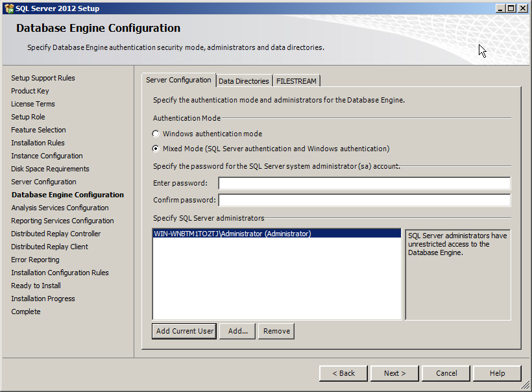The height and width of the screenshot is (392, 532).
Task: Select Windows authentication mode radio button
Action: [x=156, y=134]
